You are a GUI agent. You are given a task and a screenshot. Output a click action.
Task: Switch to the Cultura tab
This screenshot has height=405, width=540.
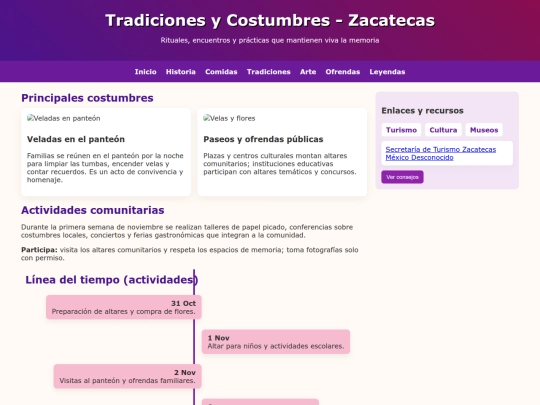coord(443,130)
